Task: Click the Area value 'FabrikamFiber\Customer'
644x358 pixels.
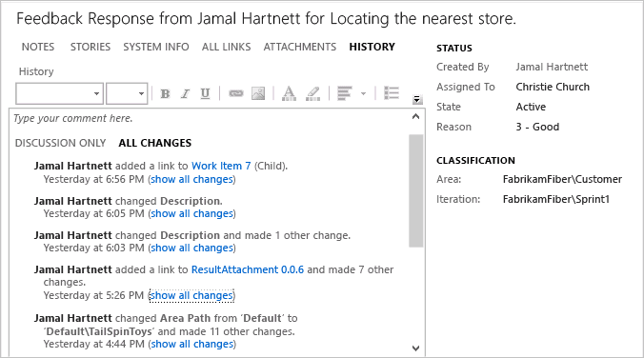Action: point(562,179)
